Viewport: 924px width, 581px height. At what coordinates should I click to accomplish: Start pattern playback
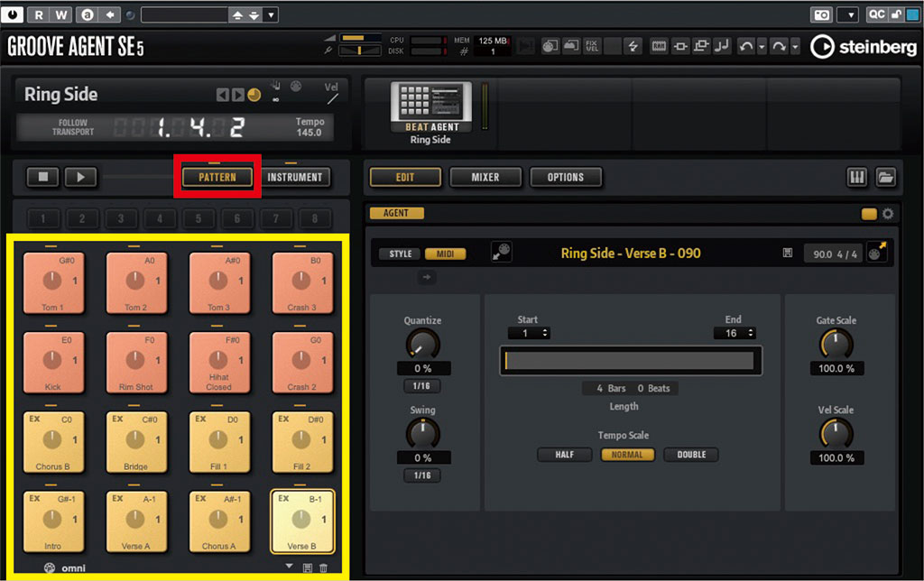pyautogui.click(x=80, y=177)
